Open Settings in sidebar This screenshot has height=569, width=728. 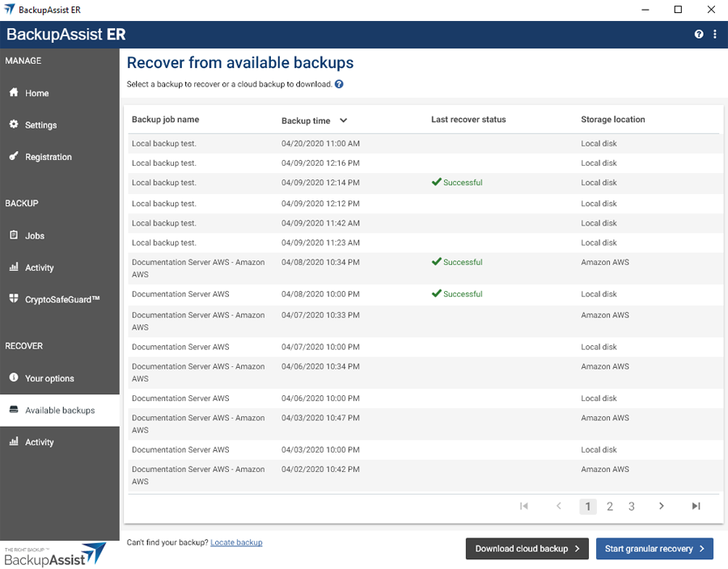coord(59,124)
